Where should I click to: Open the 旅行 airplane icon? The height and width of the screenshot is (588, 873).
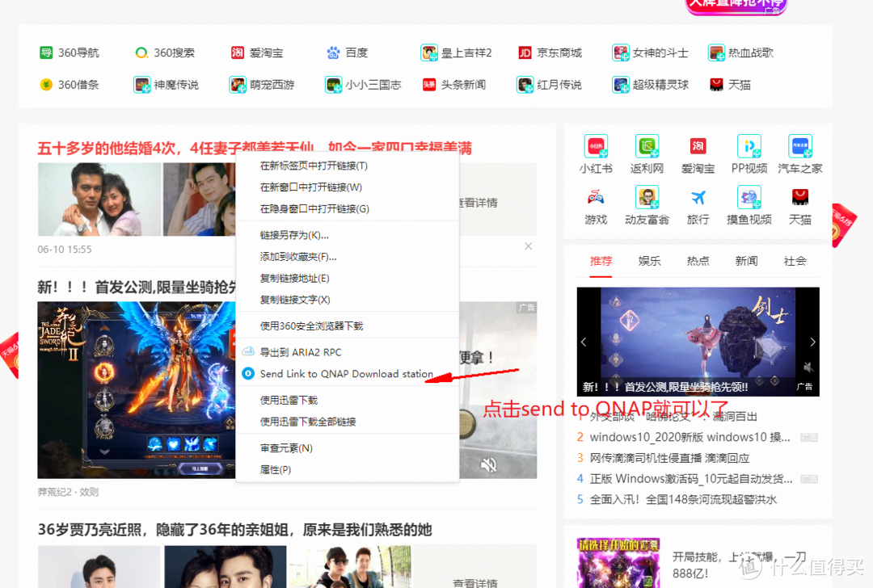click(698, 198)
